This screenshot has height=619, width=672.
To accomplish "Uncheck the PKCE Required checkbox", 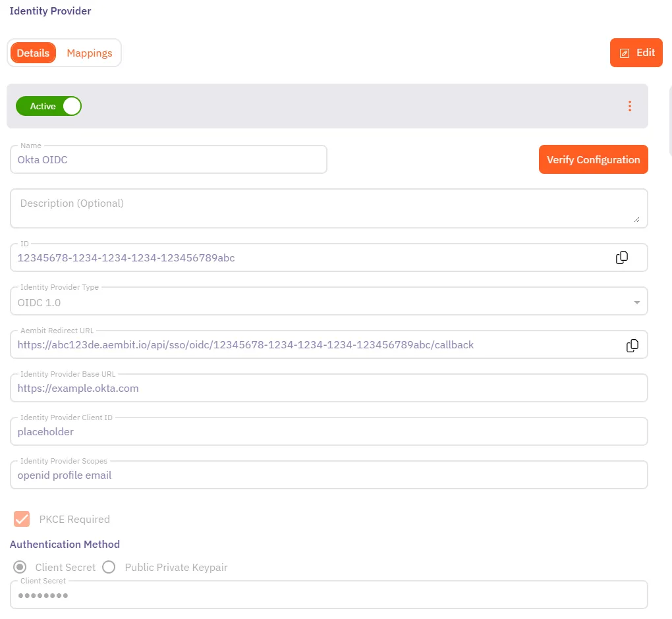I will pos(22,519).
